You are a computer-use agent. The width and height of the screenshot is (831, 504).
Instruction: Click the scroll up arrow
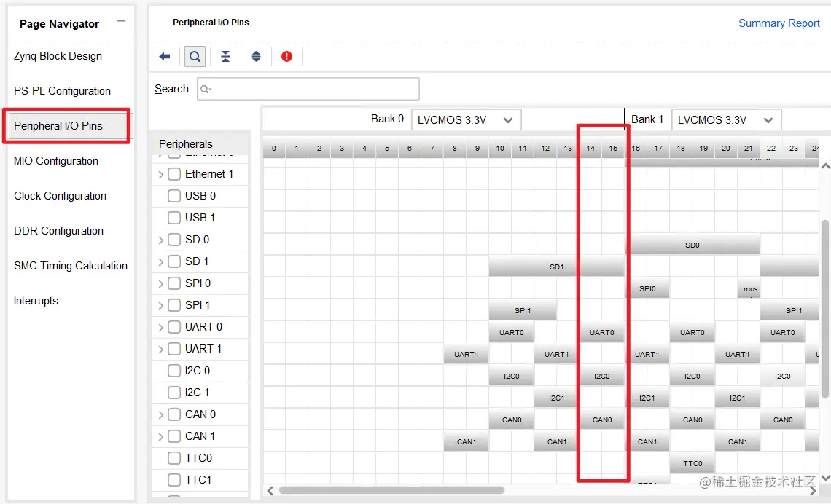tap(825, 166)
